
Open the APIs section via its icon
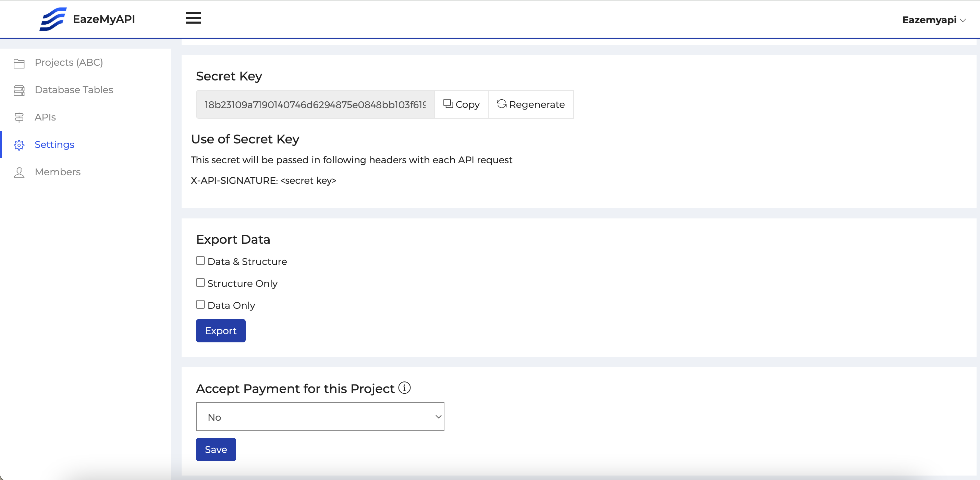click(x=19, y=118)
